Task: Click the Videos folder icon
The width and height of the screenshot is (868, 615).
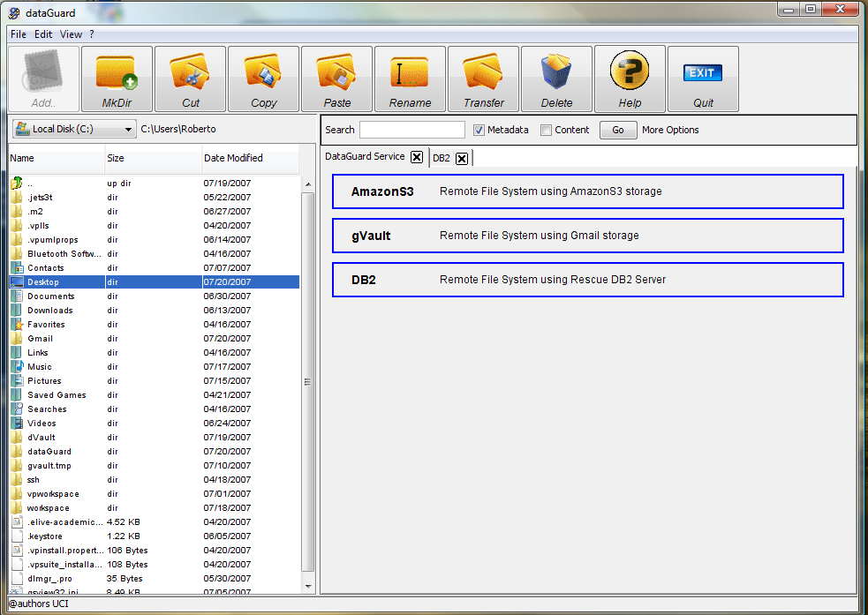Action: click(17, 424)
